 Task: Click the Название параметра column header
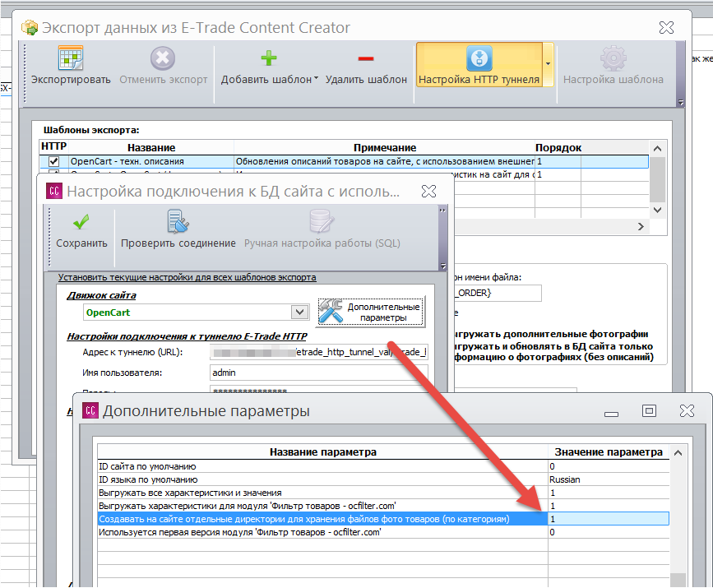click(x=323, y=452)
